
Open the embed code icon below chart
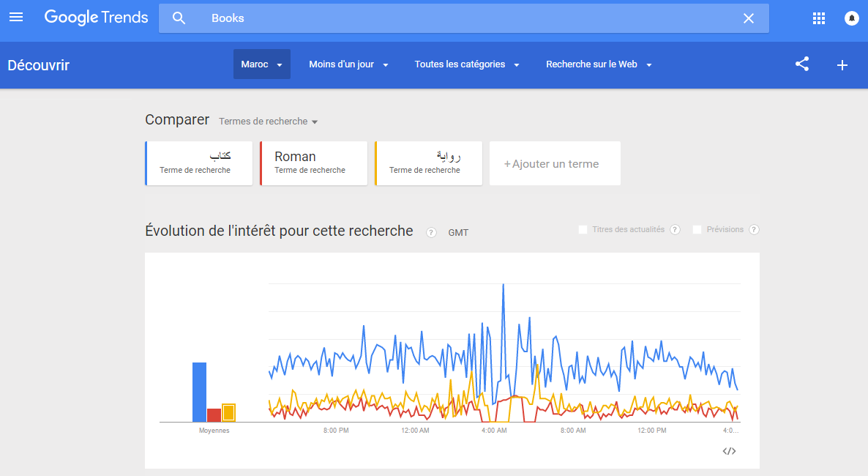pos(729,451)
